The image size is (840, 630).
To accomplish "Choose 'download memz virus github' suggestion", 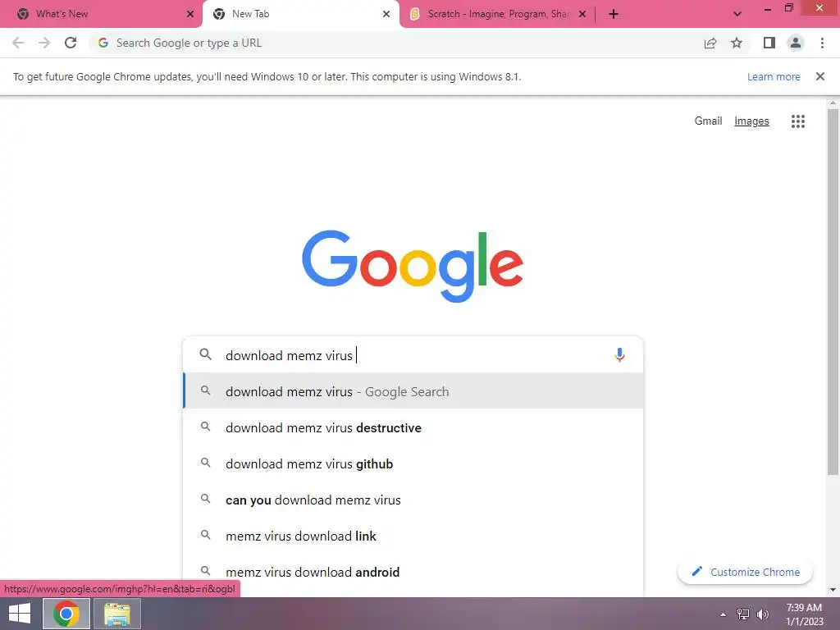I will point(413,463).
